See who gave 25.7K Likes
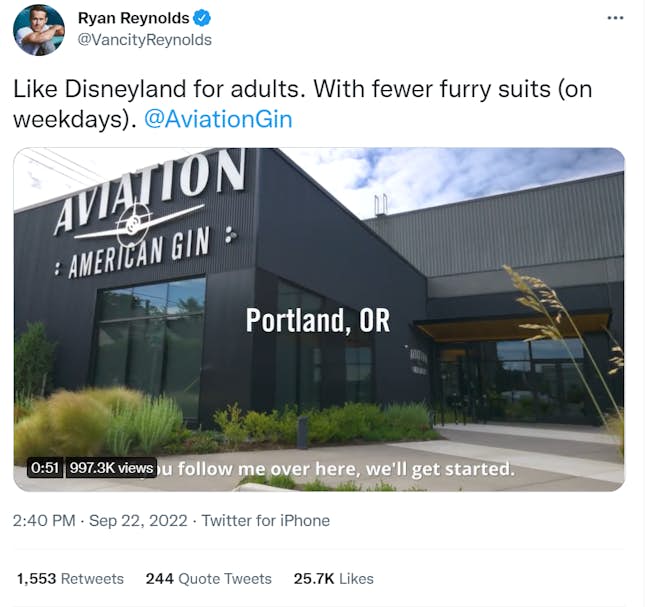The height and width of the screenshot is (607, 652). pyautogui.click(x=333, y=578)
